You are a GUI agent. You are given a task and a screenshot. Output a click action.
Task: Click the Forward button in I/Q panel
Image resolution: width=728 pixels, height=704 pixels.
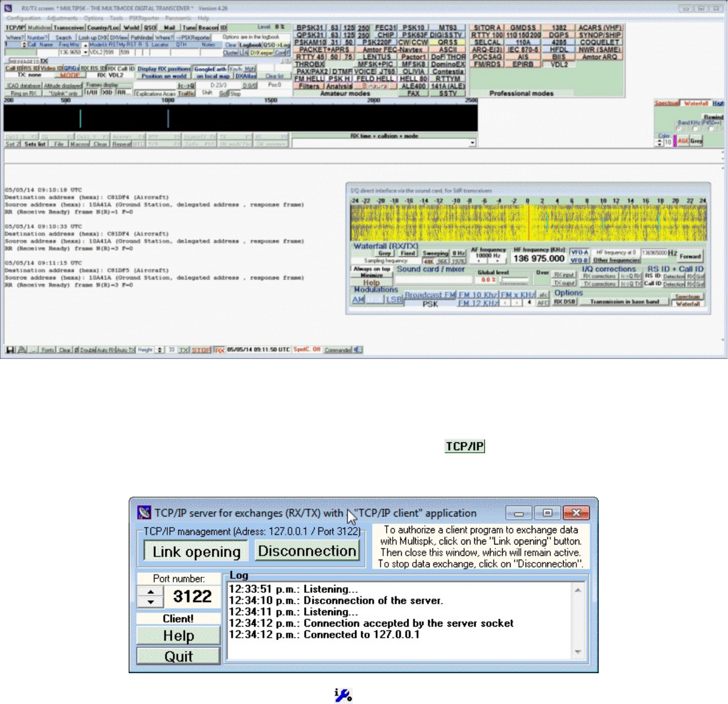pyautogui.click(x=691, y=256)
